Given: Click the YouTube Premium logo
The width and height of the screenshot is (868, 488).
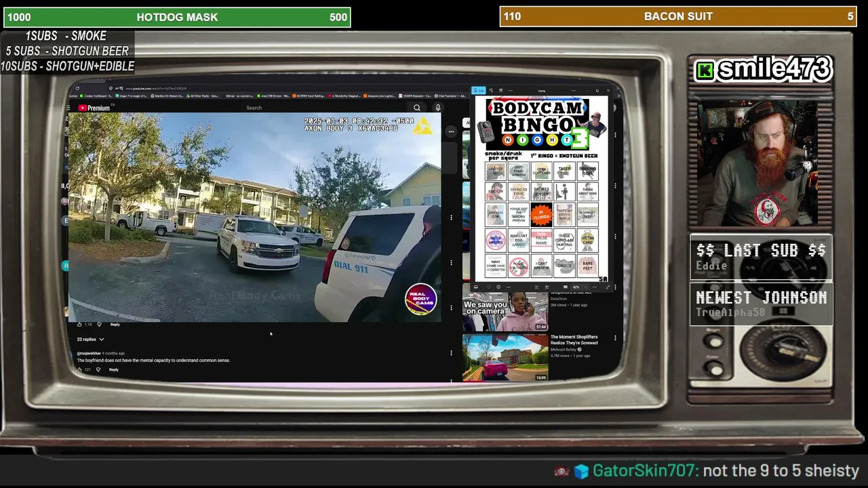Looking at the screenshot, I should point(94,108).
